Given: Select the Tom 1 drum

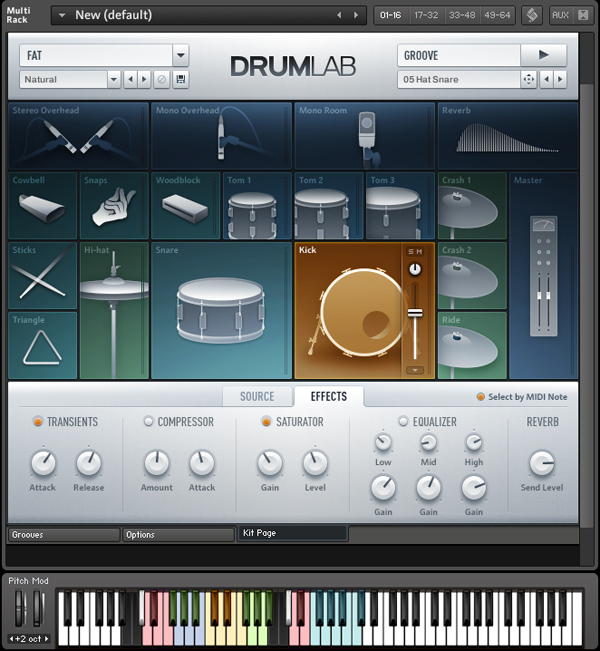Looking at the screenshot, I should pos(257,206).
